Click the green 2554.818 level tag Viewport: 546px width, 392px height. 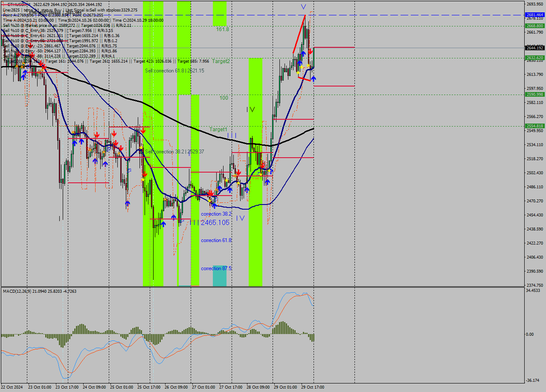point(534,126)
